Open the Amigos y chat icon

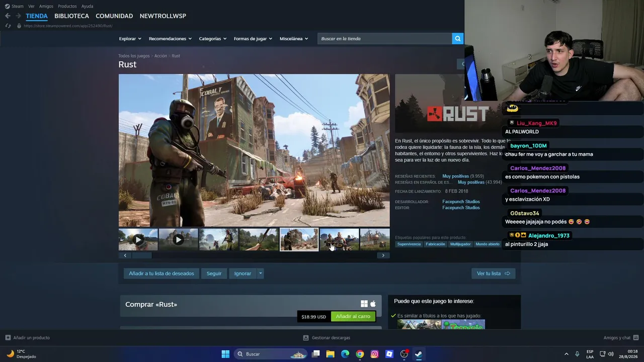[x=636, y=338]
